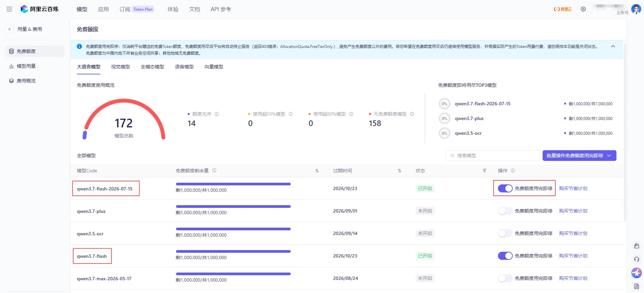Click the quota progress bar for qwen3.5-ocr
The image size is (644, 293).
(233, 229)
